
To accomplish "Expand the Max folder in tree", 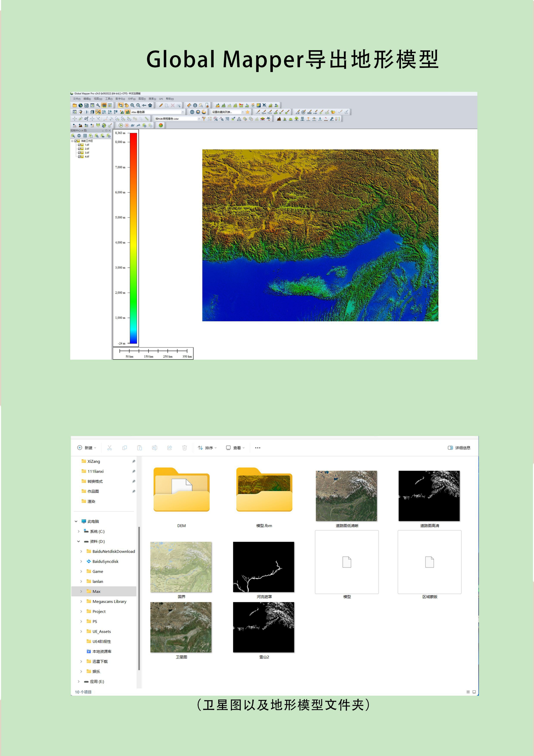I will tap(81, 591).
